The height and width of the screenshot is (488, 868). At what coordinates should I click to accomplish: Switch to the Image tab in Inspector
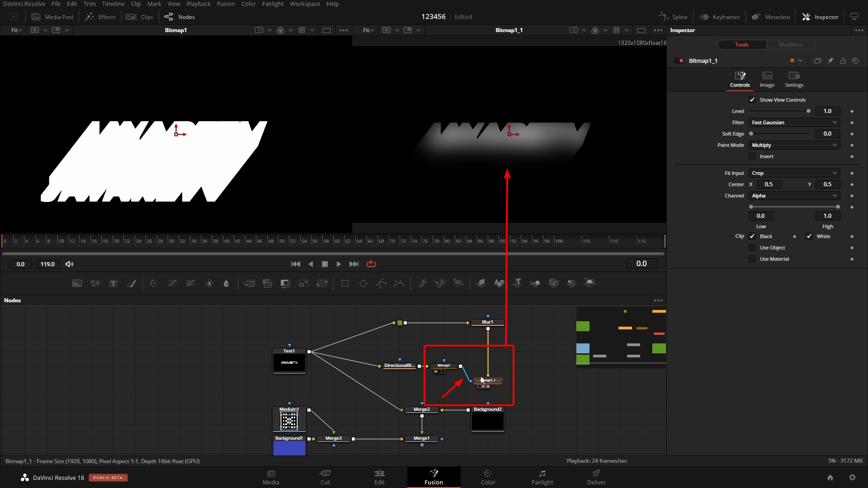pyautogui.click(x=767, y=80)
